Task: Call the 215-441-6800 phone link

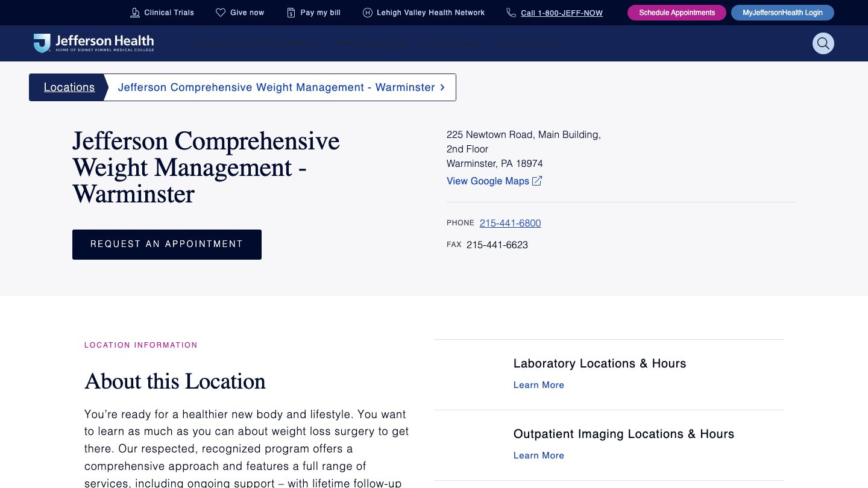Action: coord(510,223)
